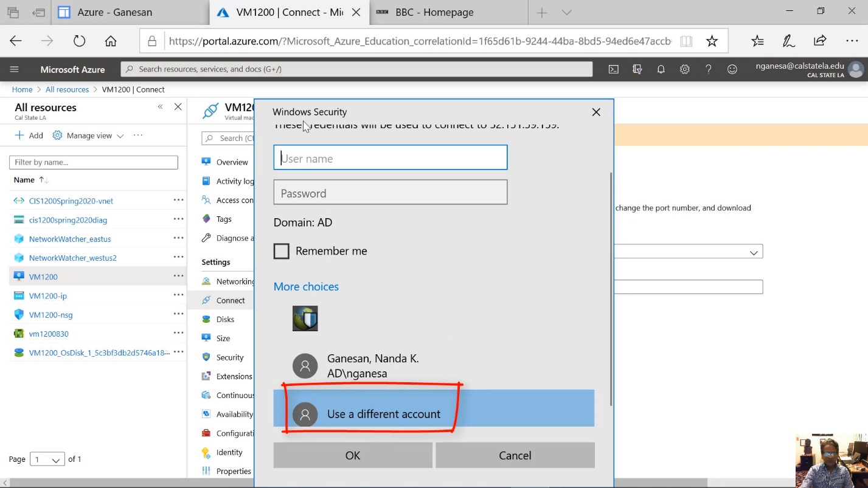
Task: Click the User name input field
Action: coord(391,158)
